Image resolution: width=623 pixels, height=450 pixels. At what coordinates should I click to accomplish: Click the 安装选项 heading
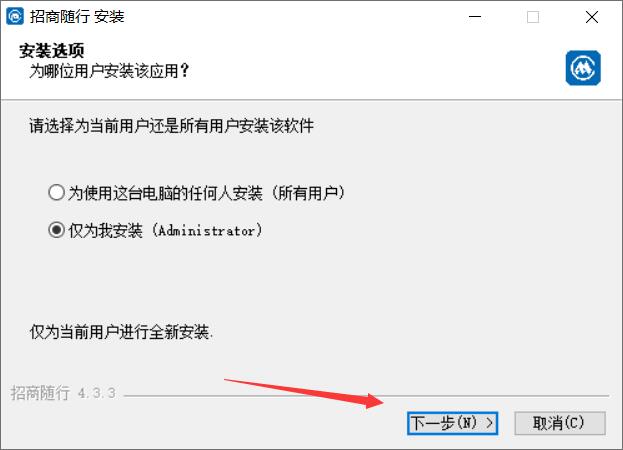pyautogui.click(x=52, y=51)
